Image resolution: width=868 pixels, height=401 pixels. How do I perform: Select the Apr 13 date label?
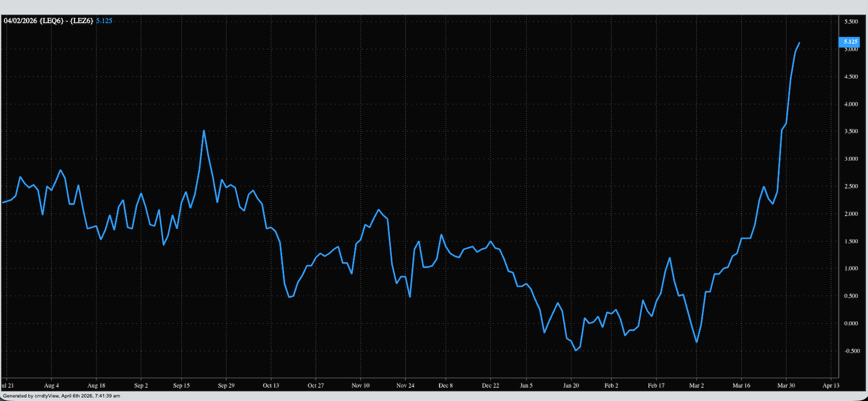pyautogui.click(x=831, y=385)
